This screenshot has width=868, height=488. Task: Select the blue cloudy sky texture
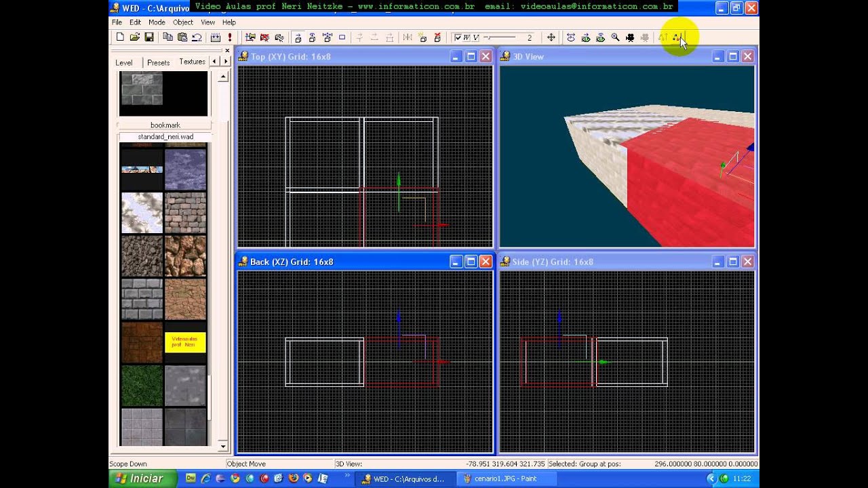[185, 169]
